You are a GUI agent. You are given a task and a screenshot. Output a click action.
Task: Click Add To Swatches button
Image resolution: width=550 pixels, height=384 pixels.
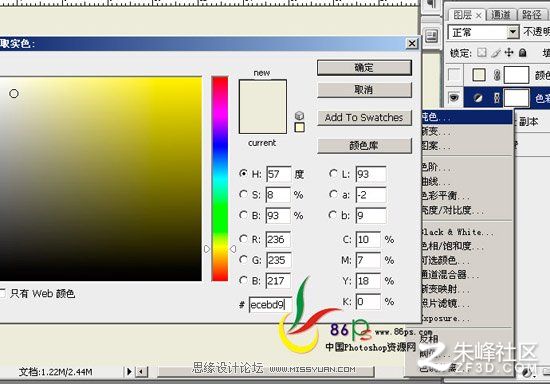pos(364,117)
